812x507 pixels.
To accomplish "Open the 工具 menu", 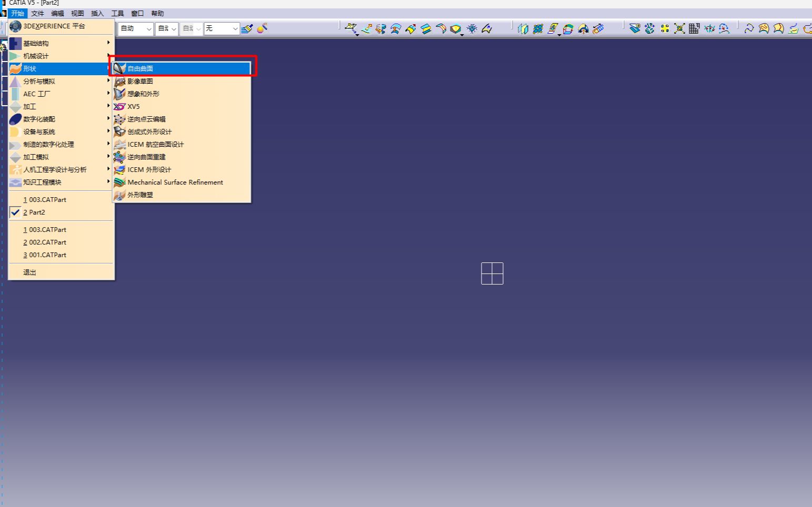I will tap(117, 13).
